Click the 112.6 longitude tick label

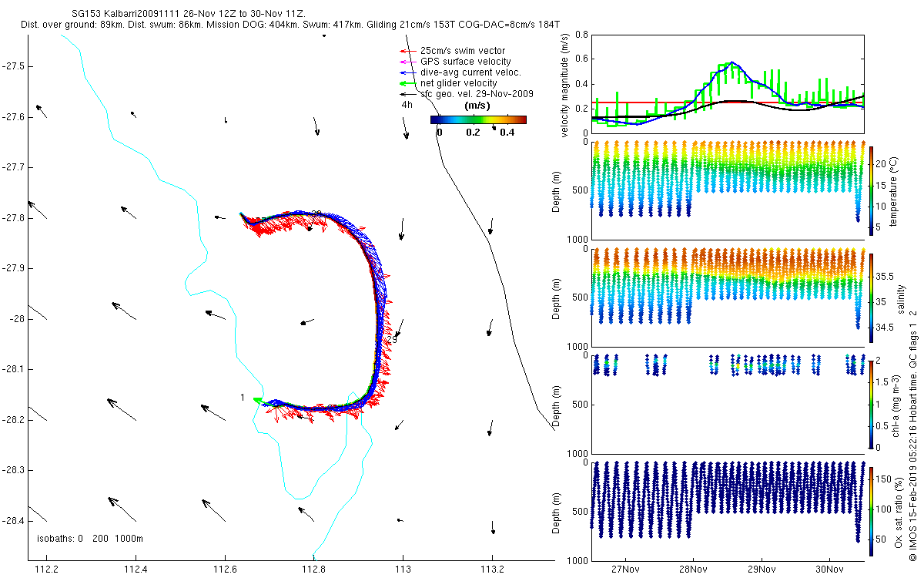point(225,570)
